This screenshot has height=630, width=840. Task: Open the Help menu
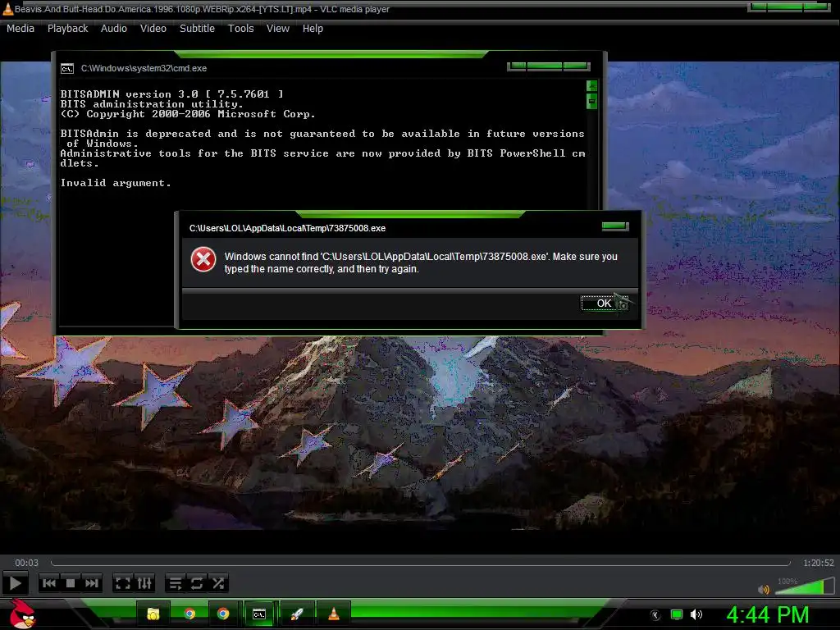(313, 29)
